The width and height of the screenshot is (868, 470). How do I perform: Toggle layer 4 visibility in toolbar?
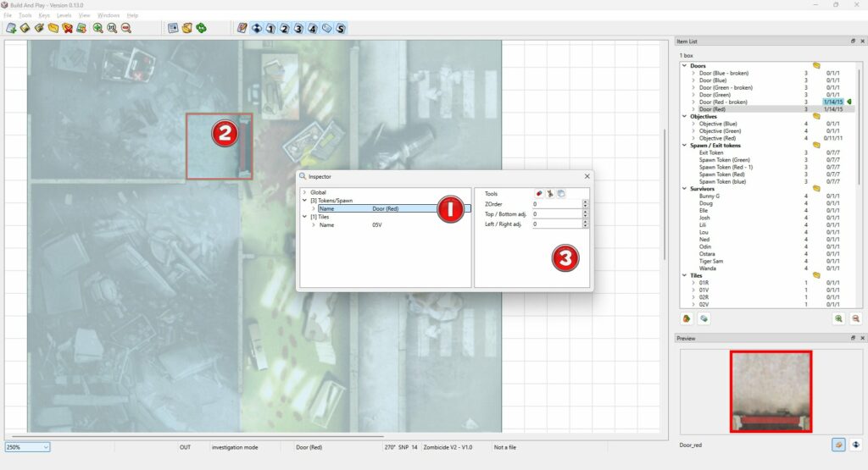coord(313,28)
